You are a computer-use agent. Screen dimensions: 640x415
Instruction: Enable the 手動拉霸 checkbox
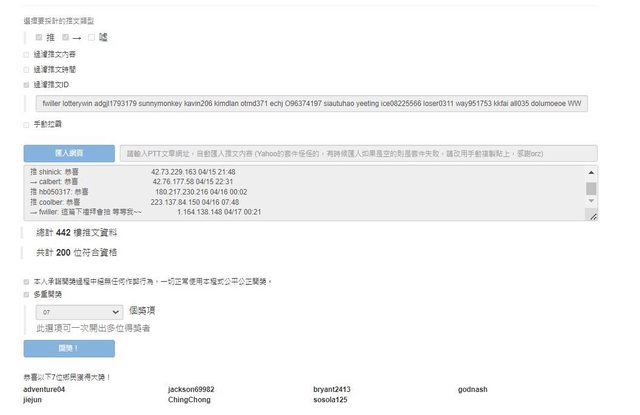click(27, 125)
